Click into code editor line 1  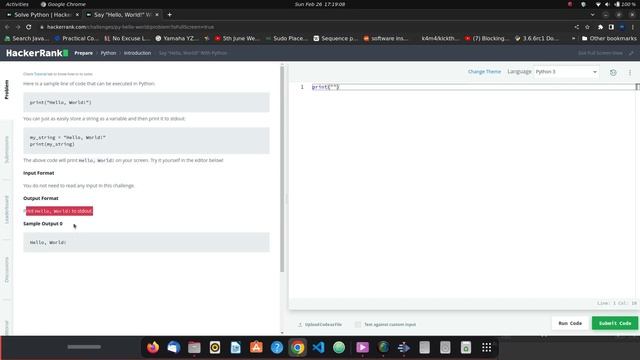tap(473, 87)
